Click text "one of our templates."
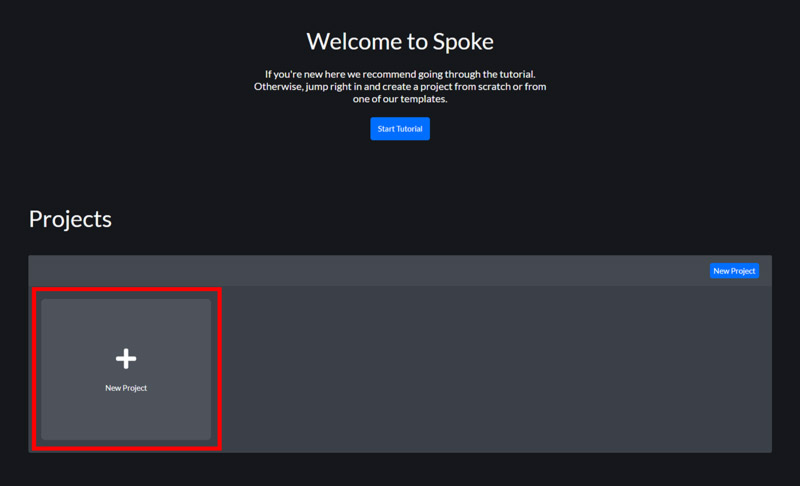Screen dimensions: 800x486 [x=400, y=99]
